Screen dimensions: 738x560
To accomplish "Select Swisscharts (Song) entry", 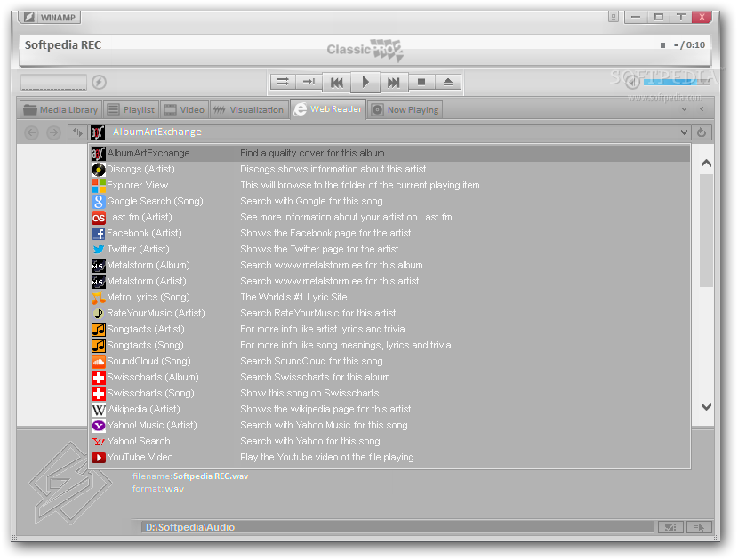I will click(x=390, y=394).
